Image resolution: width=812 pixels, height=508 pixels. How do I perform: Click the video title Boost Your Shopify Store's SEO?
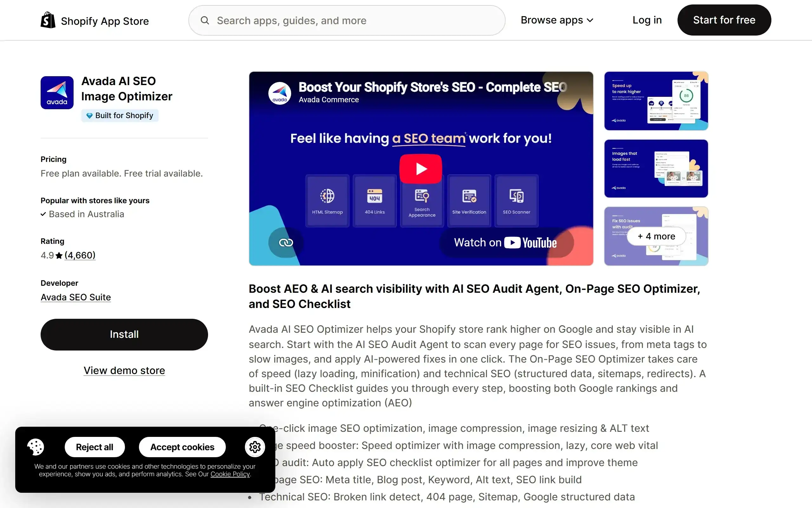(433, 87)
